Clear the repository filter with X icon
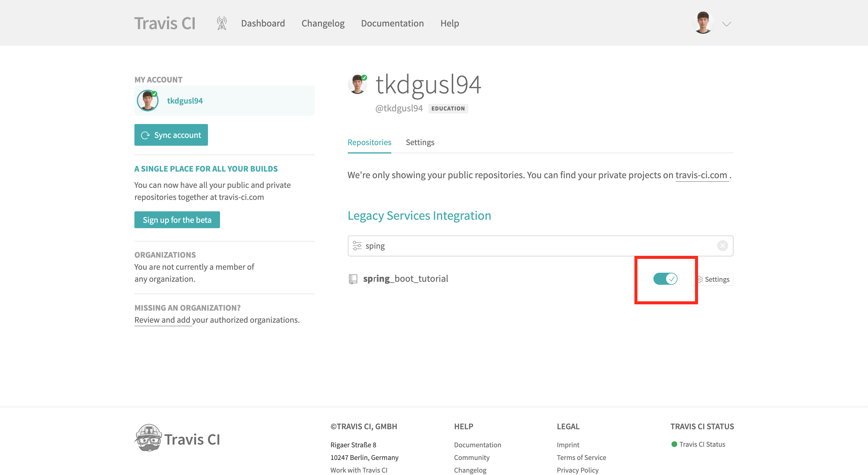This screenshot has width=868, height=475. tap(722, 246)
